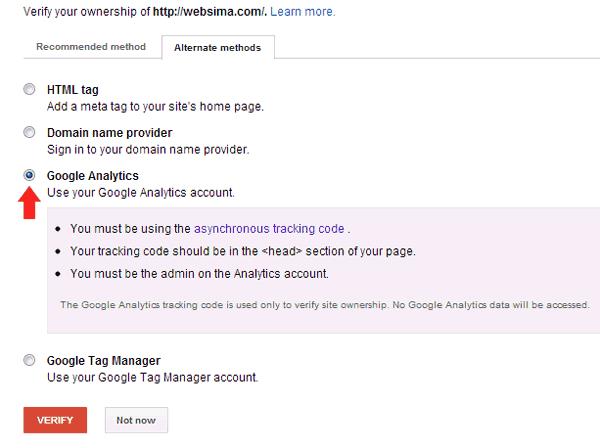The image size is (600, 448).
Task: Click 'Add a meta tag' description text
Action: (155, 106)
